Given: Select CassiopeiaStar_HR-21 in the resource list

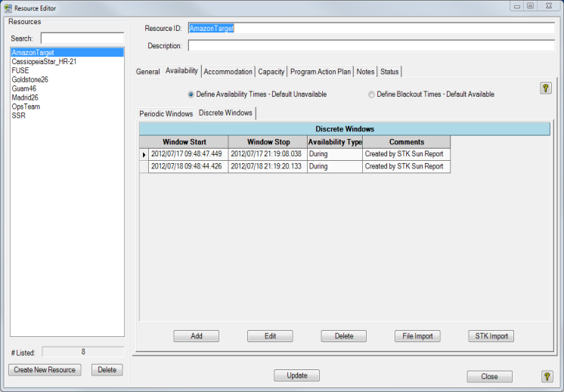Looking at the screenshot, I should tap(44, 61).
